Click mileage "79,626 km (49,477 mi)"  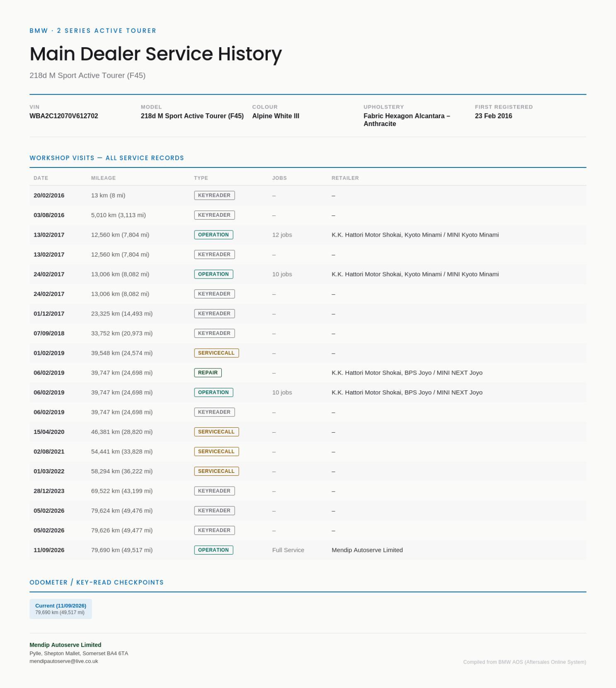pos(122,530)
